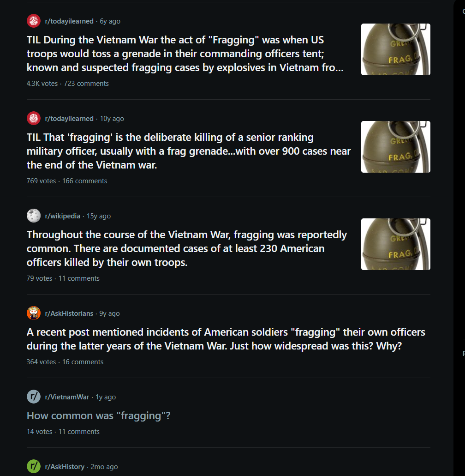Click the r/VietnamWar community avatar icon
This screenshot has width=465, height=476.
pos(34,397)
